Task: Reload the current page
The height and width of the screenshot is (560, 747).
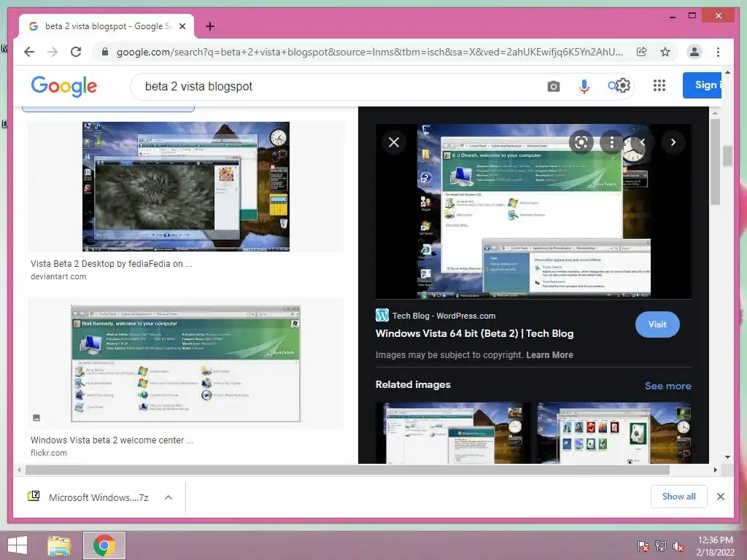Action: [x=76, y=52]
